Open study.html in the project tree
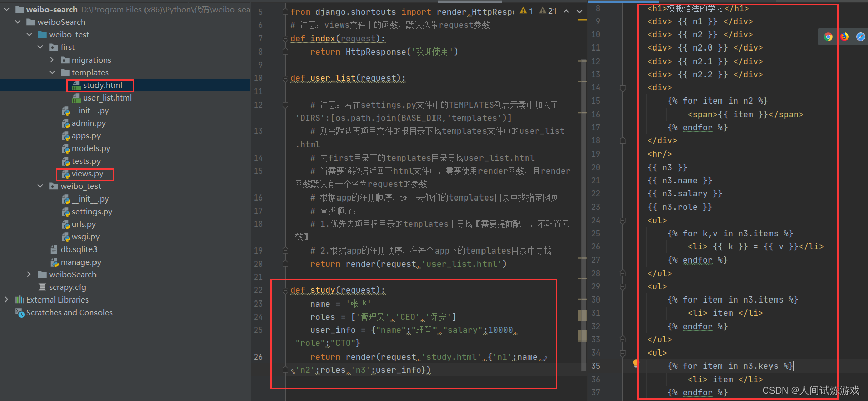The image size is (868, 401). (x=103, y=85)
